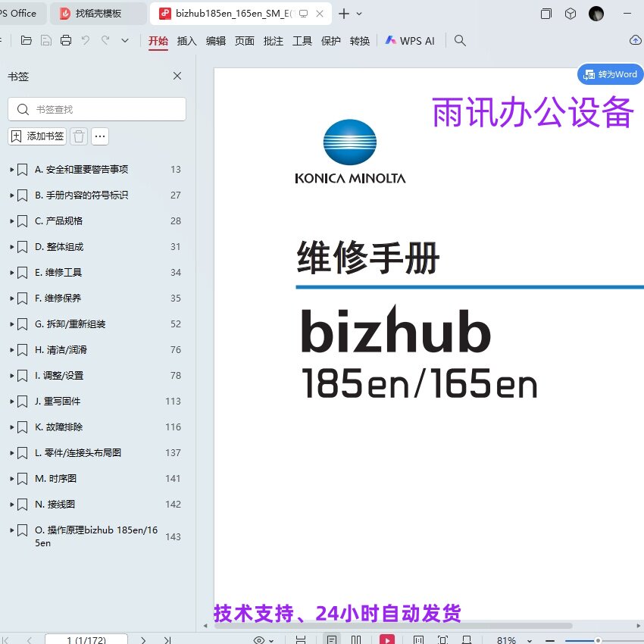Click the window tiling icon in title bar
The height and width of the screenshot is (644, 644).
(546, 14)
